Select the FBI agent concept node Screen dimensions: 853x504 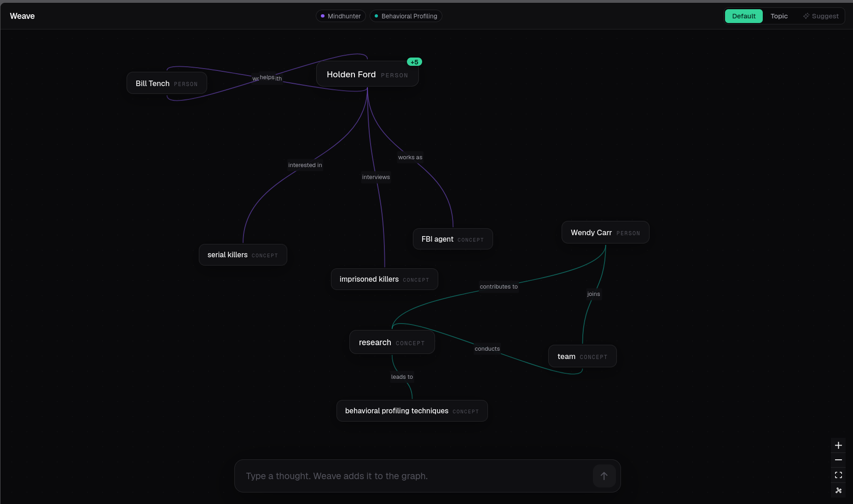click(x=453, y=239)
